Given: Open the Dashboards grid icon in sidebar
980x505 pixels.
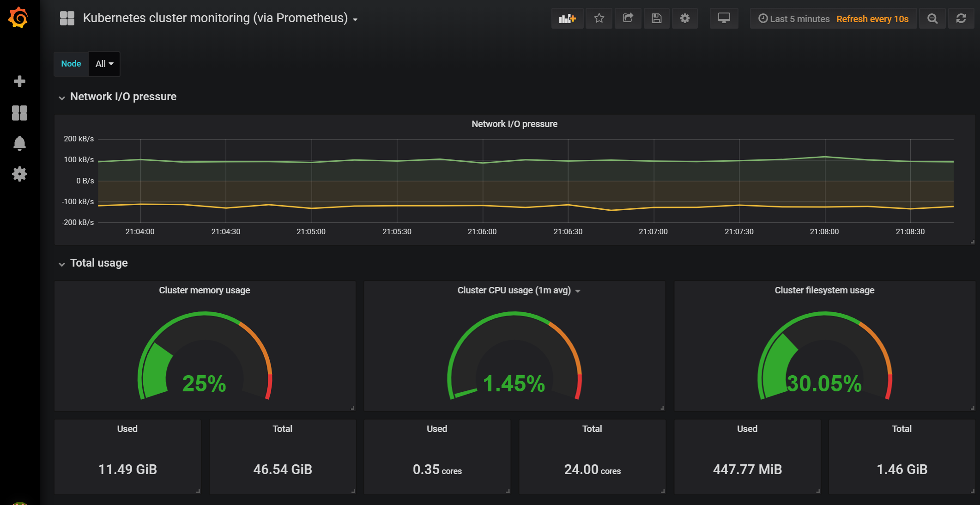Looking at the screenshot, I should coord(19,113).
